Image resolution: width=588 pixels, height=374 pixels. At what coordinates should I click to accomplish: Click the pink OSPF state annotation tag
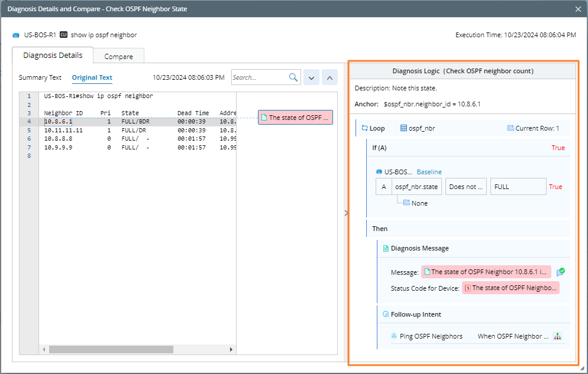pos(295,118)
